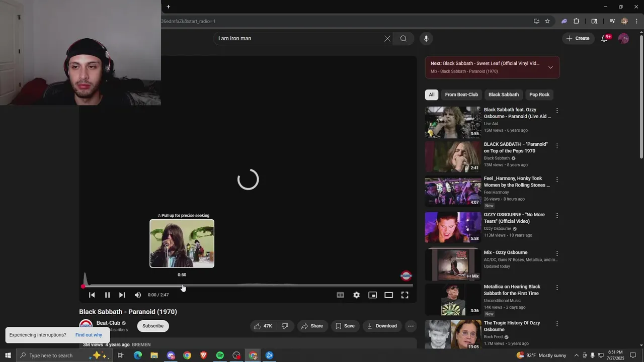Like the video with 47K thumbs up
The image size is (644, 362).
coord(263,326)
